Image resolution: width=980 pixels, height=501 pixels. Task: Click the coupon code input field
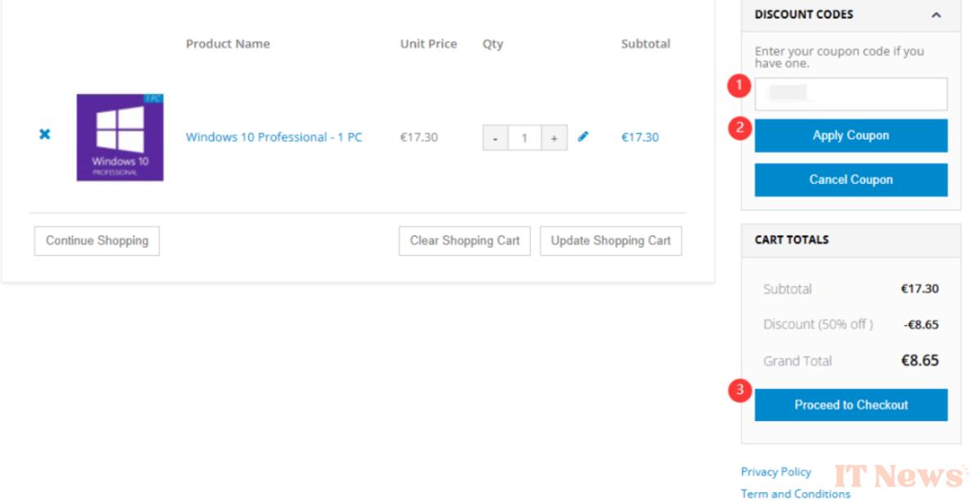click(x=851, y=94)
